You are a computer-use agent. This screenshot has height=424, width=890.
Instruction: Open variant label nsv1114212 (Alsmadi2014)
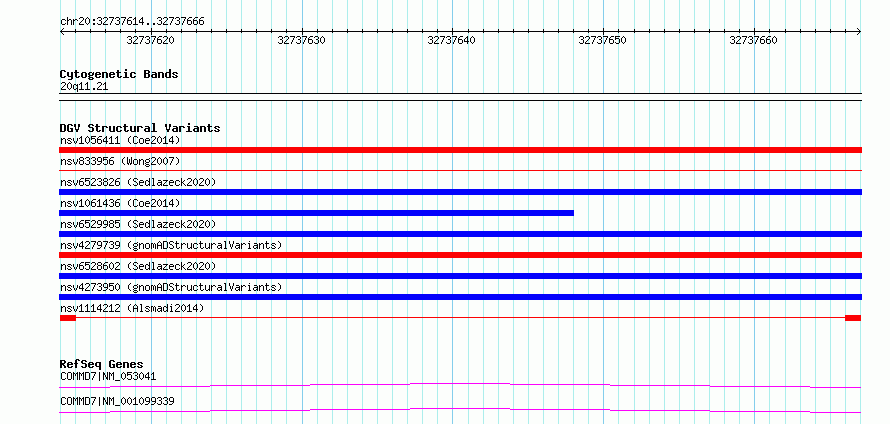click(x=132, y=308)
